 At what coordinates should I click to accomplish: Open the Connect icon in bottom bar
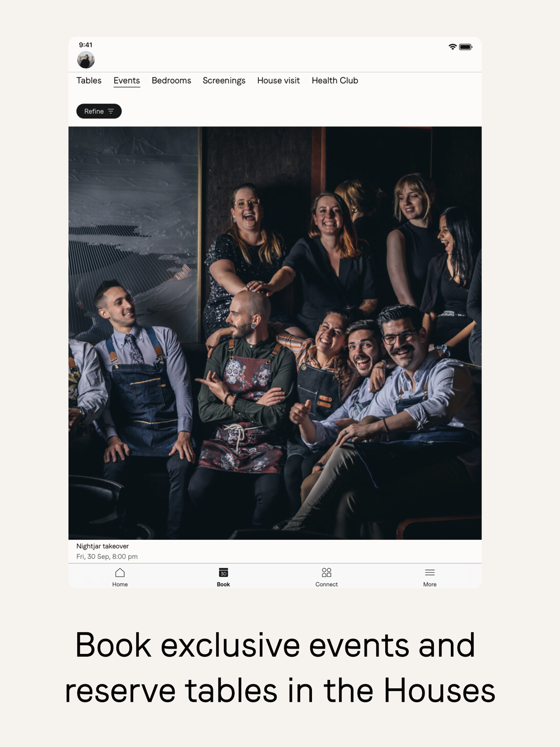click(x=326, y=572)
